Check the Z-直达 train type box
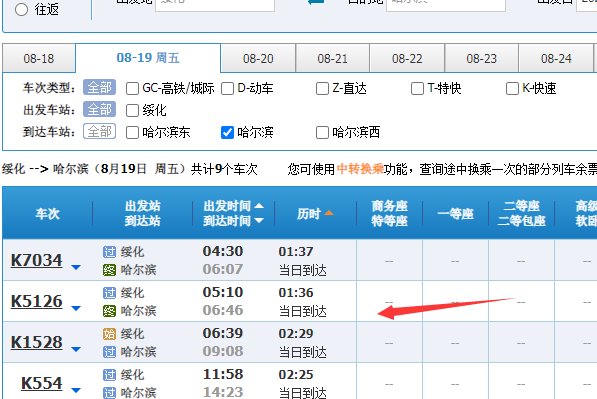This screenshot has width=597, height=399. [322, 89]
